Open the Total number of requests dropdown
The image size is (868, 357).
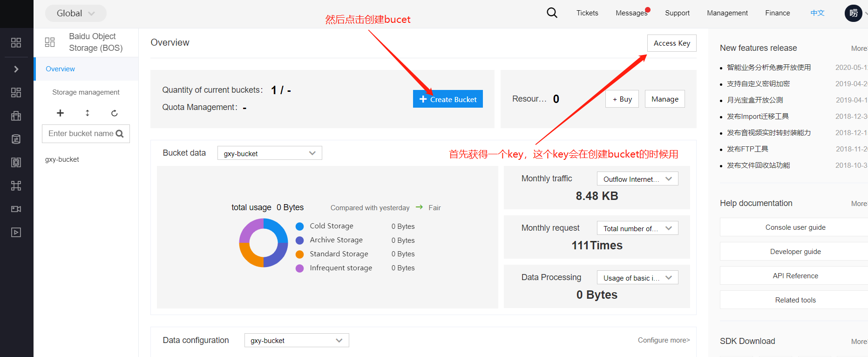637,228
